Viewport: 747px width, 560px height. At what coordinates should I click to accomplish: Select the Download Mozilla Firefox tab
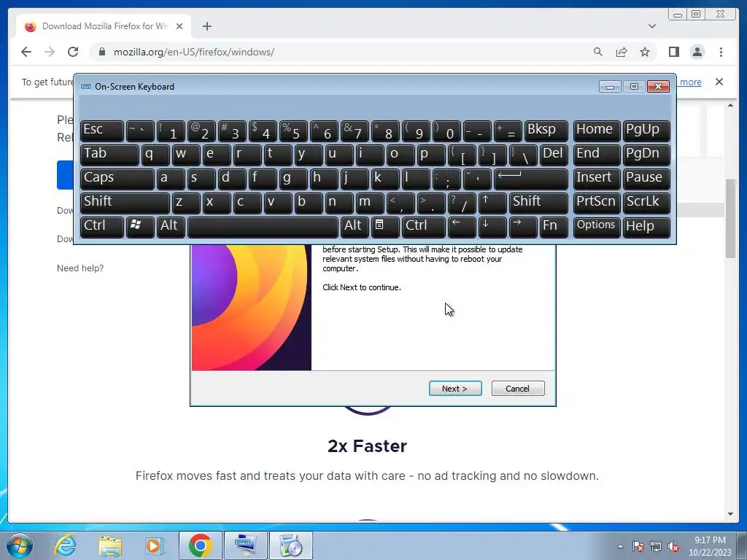click(104, 26)
